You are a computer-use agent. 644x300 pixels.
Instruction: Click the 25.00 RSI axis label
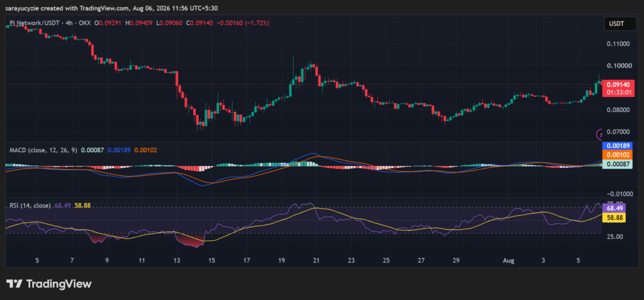(614, 236)
